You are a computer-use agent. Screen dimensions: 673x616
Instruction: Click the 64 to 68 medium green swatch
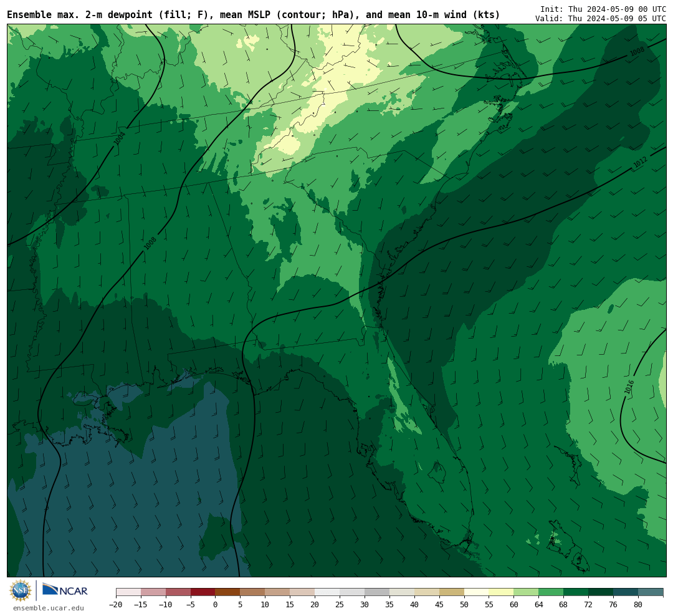[551, 592]
